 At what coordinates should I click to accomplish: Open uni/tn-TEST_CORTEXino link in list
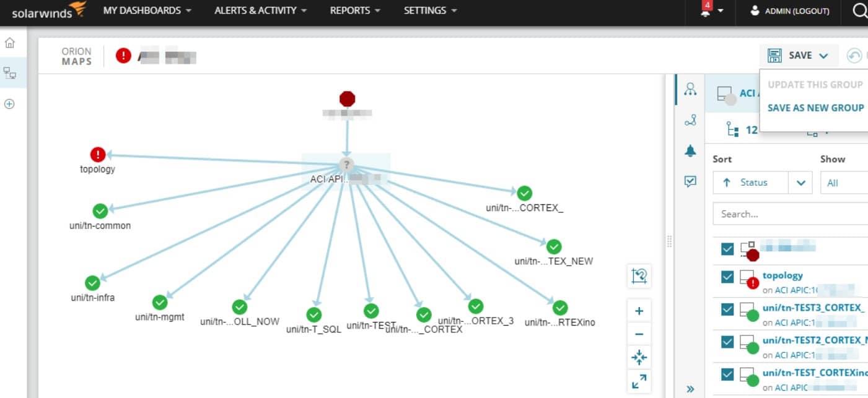coord(815,373)
